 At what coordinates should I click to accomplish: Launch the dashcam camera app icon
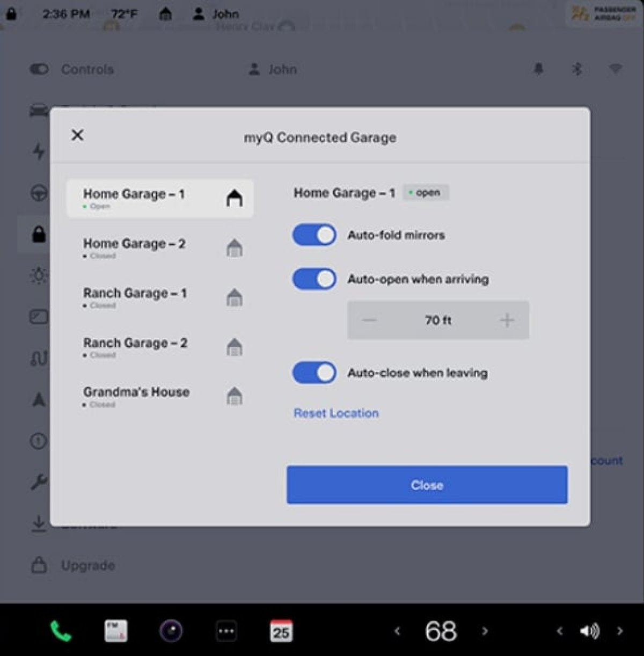click(171, 631)
